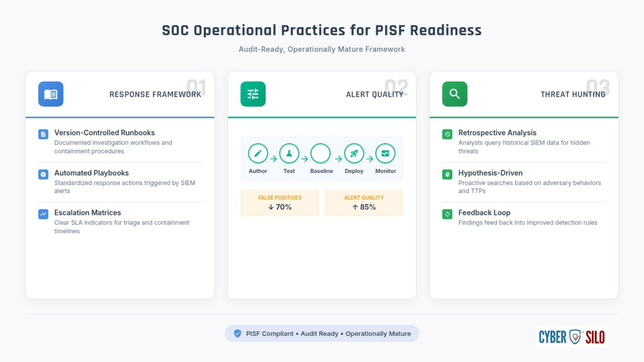The width and height of the screenshot is (644, 362).
Task: Click text 'Findings feed back into improved detection rules'
Action: [x=528, y=222]
